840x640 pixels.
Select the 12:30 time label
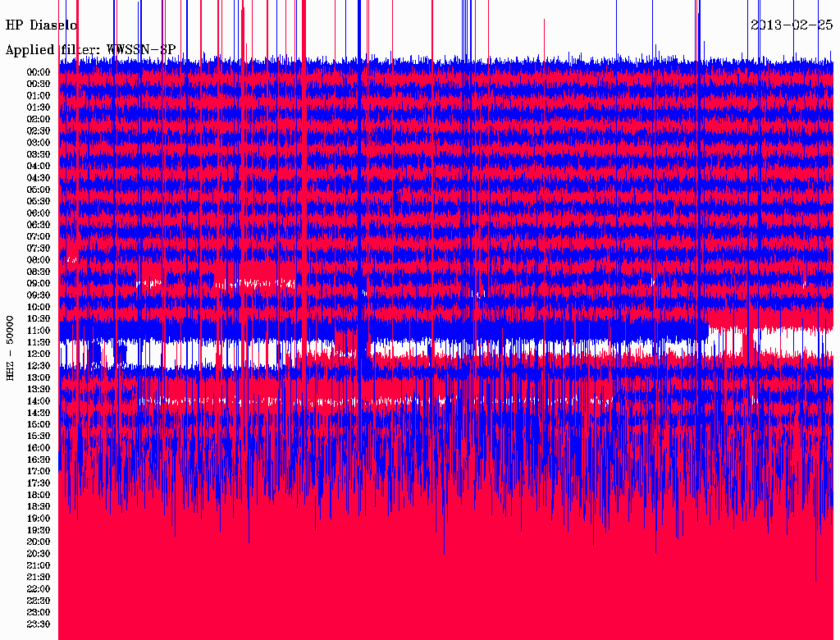(x=39, y=366)
